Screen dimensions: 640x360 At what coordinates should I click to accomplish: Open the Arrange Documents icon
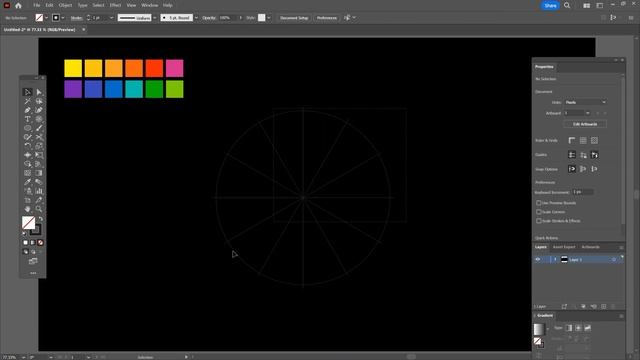pos(587,5)
